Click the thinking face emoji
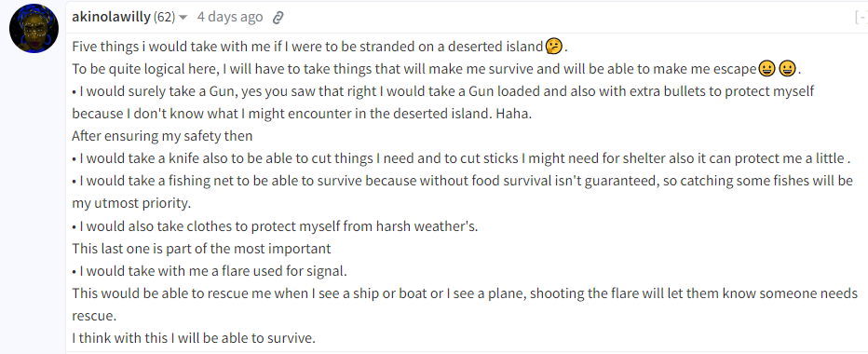This screenshot has width=868, height=354. pyautogui.click(x=553, y=47)
